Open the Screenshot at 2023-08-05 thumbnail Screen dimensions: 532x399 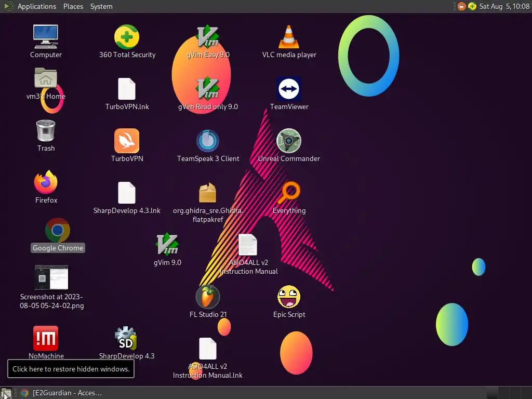[x=51, y=277]
